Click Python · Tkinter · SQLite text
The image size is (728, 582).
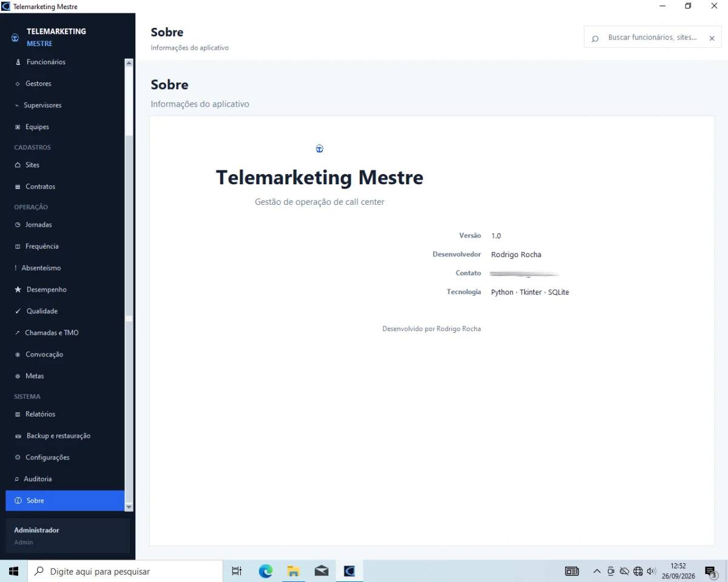[x=530, y=292]
